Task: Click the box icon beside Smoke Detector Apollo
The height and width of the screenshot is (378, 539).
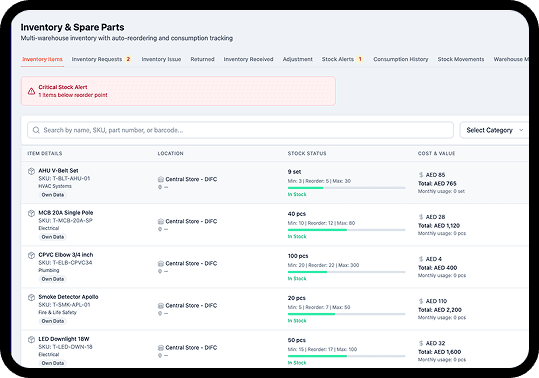Action: click(x=31, y=297)
